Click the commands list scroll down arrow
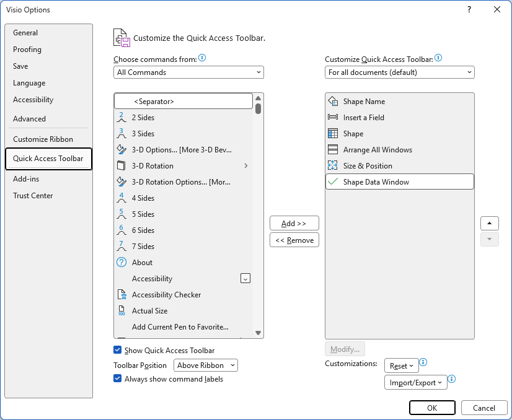This screenshot has height=420, width=512. pos(258,333)
